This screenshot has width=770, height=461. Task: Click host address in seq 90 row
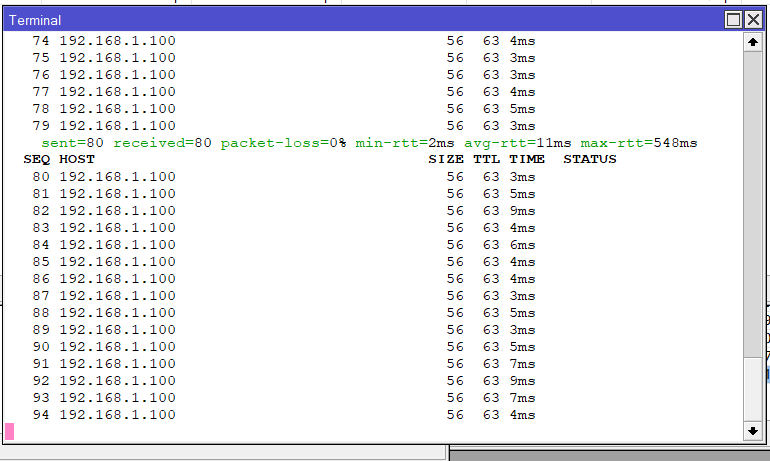point(117,347)
